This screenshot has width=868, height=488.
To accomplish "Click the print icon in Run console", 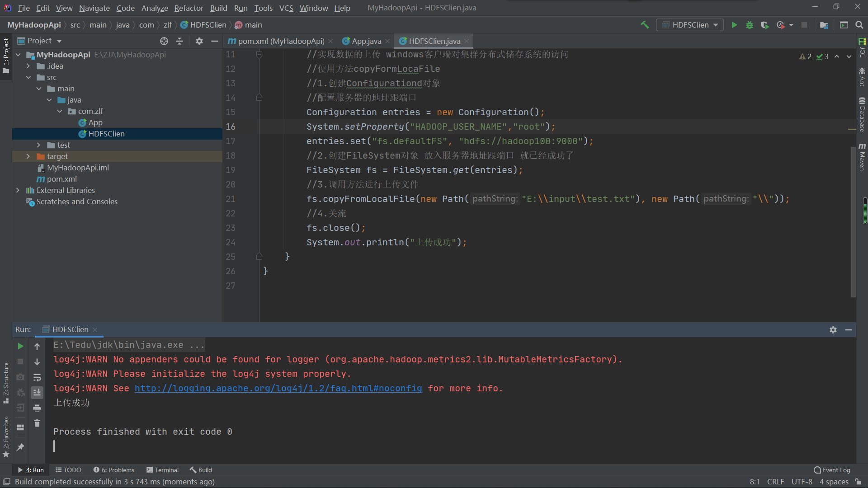I will [x=37, y=408].
